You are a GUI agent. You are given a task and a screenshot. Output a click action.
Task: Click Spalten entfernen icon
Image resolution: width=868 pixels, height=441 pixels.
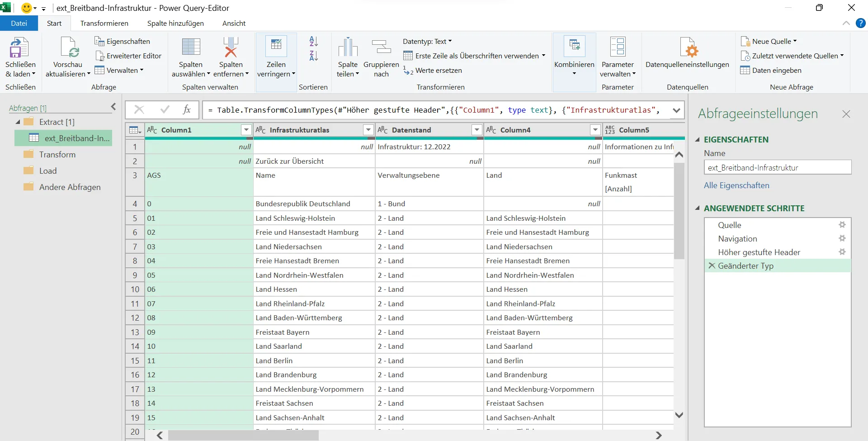(x=231, y=47)
